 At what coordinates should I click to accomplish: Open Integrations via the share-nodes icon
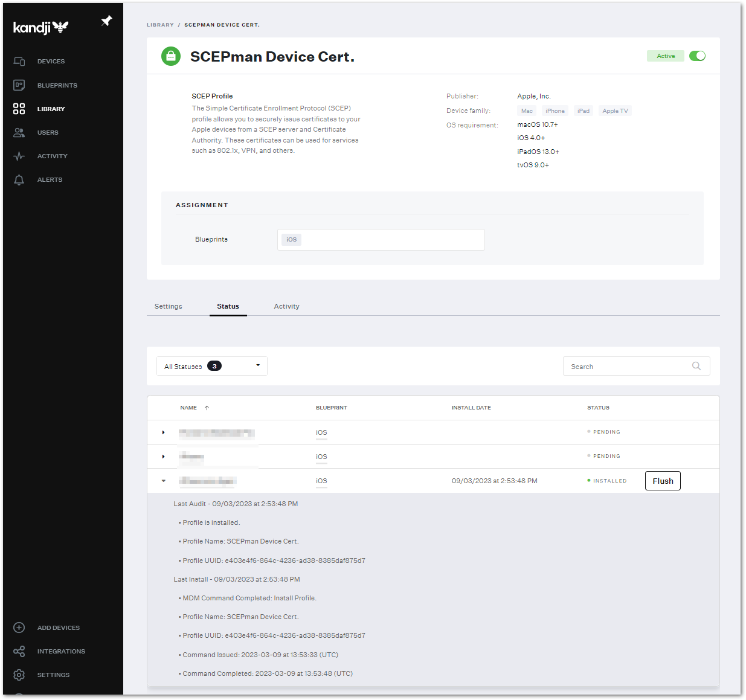pos(19,651)
